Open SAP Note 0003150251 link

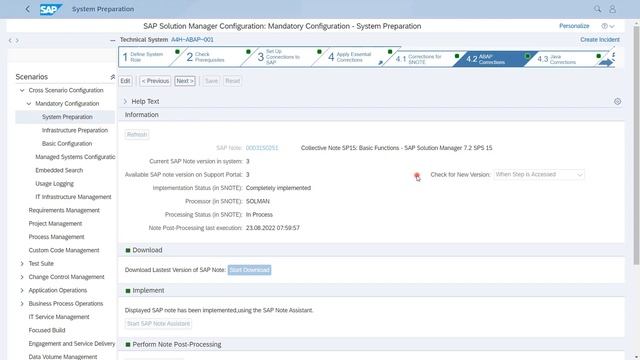point(262,148)
